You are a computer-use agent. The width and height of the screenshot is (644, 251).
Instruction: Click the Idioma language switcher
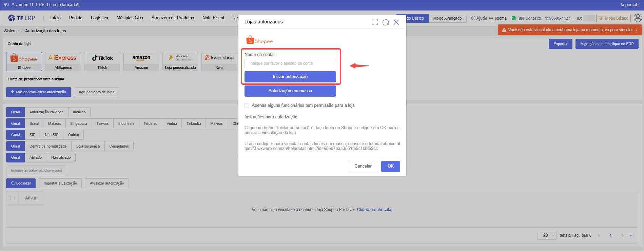pyautogui.click(x=498, y=18)
